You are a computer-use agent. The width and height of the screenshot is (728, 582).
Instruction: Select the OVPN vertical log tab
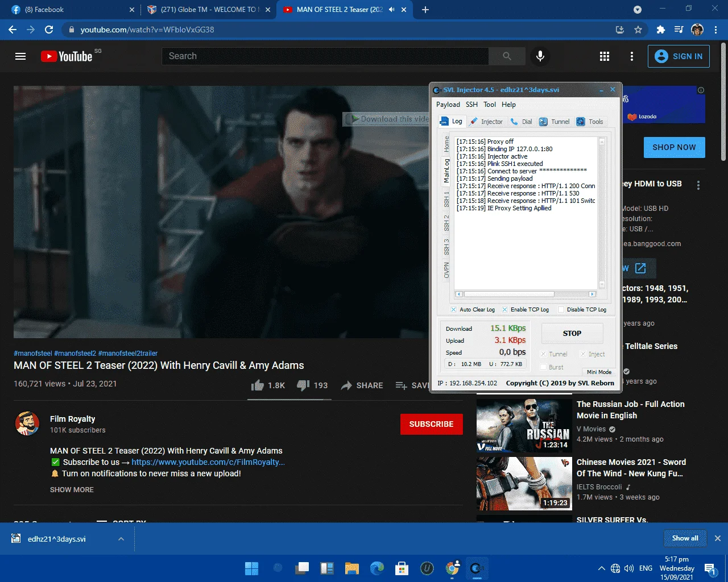coord(446,270)
